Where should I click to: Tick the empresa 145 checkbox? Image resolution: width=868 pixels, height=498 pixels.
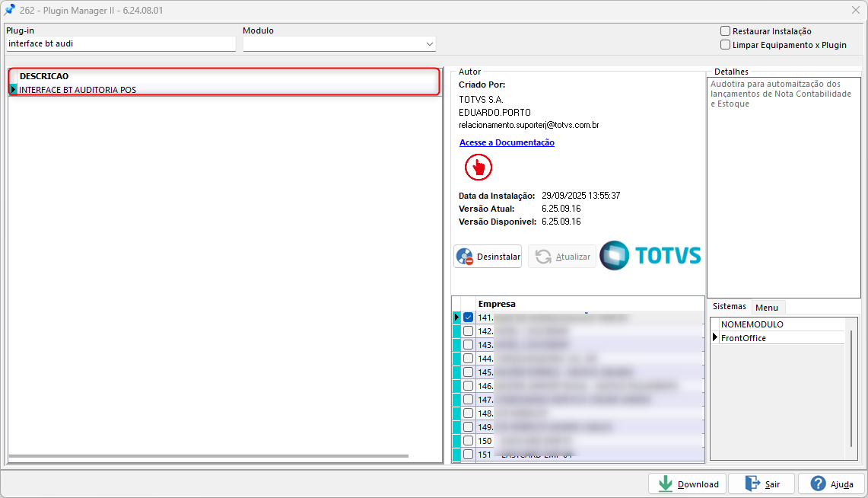coord(469,372)
